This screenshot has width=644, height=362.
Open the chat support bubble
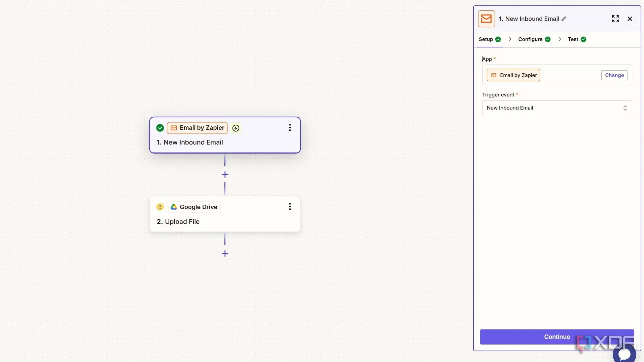624,354
